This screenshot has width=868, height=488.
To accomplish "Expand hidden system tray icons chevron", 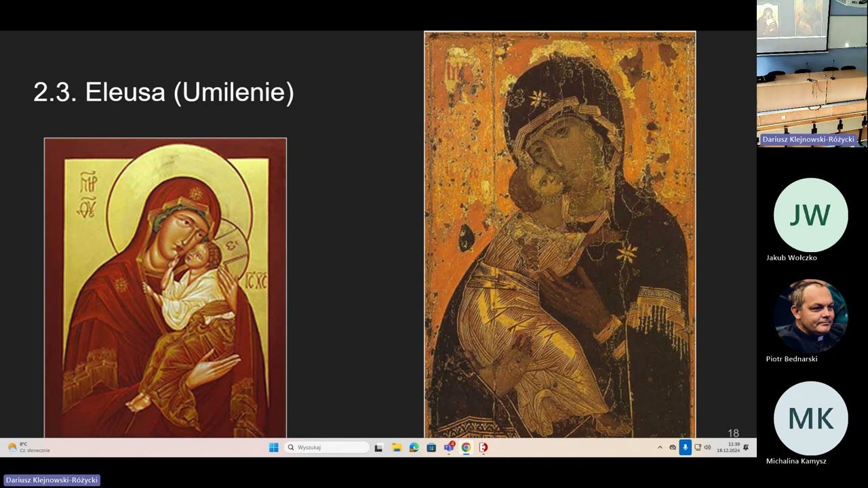I will point(660,447).
